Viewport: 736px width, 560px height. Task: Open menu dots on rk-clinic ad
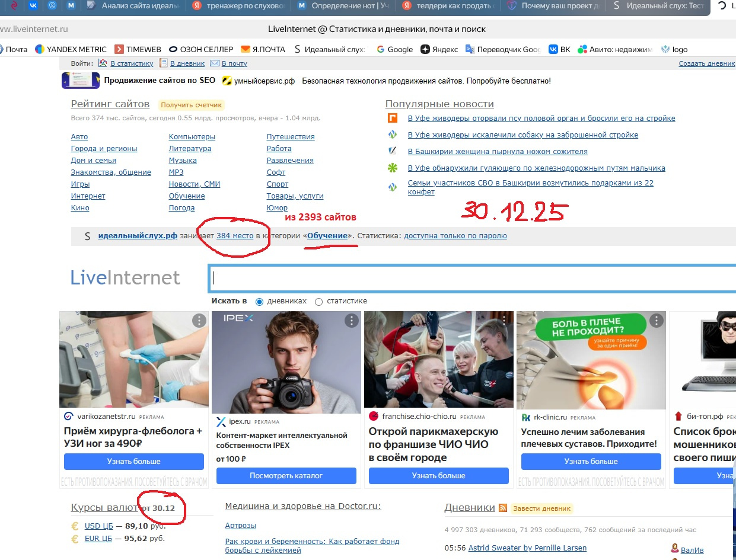[657, 321]
